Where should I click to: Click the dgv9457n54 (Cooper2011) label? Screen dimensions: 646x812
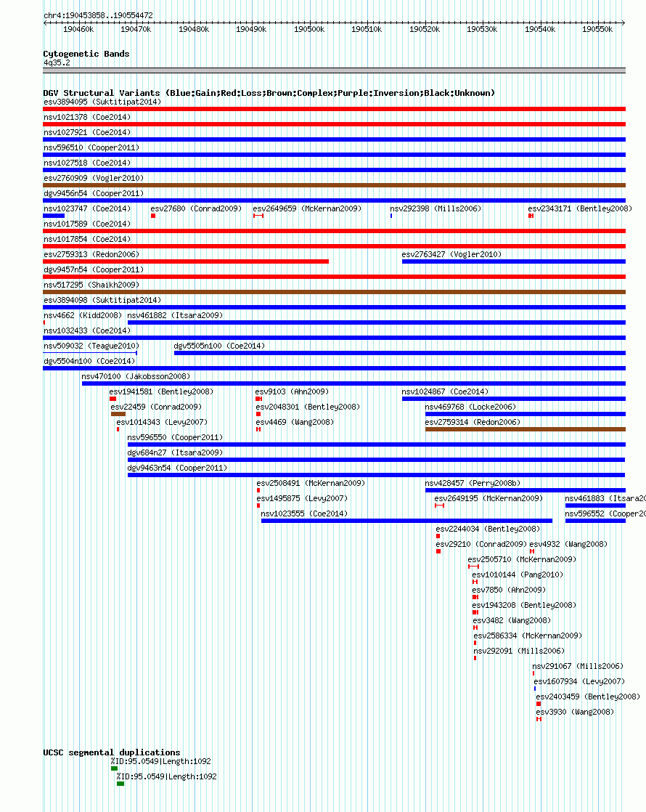click(93, 269)
